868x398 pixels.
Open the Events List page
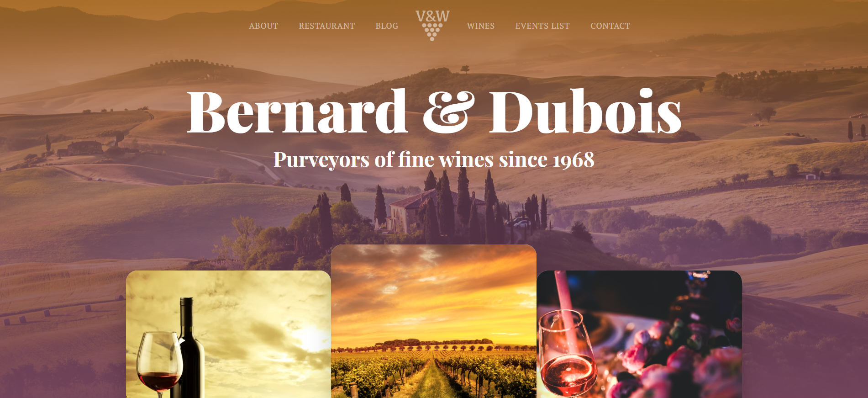pyautogui.click(x=542, y=26)
